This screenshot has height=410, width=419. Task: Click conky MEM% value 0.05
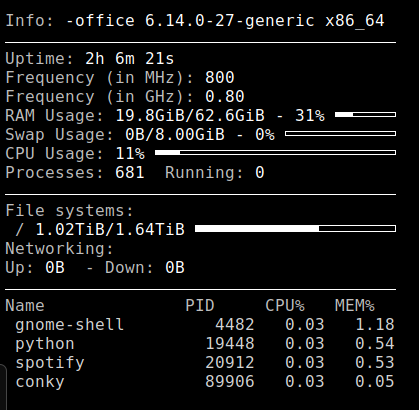click(375, 382)
